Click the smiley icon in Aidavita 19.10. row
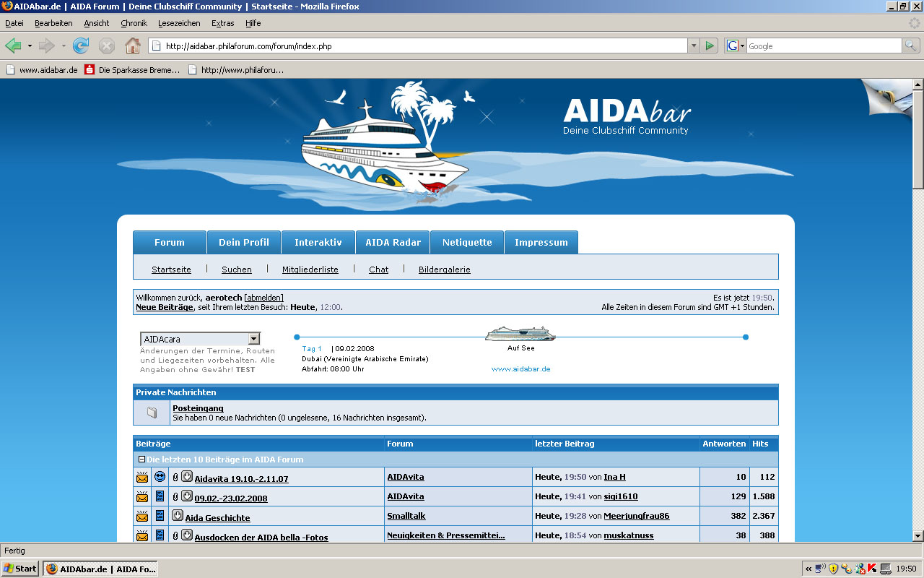 click(x=160, y=477)
